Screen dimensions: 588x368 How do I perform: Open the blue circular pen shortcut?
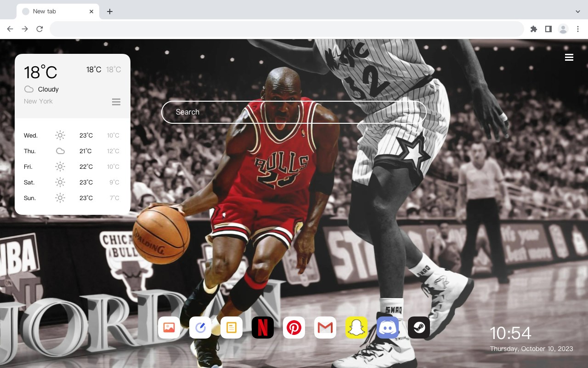pyautogui.click(x=200, y=328)
